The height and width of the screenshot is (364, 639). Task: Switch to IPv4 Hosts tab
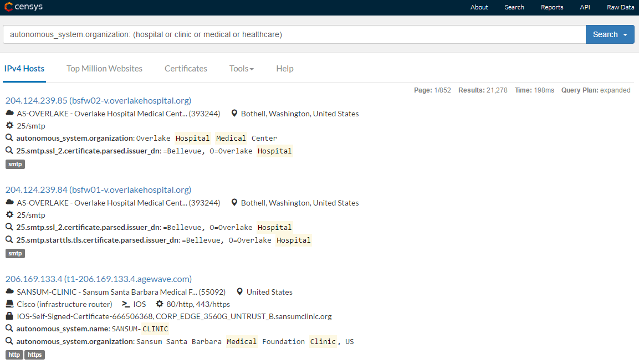pyautogui.click(x=24, y=69)
